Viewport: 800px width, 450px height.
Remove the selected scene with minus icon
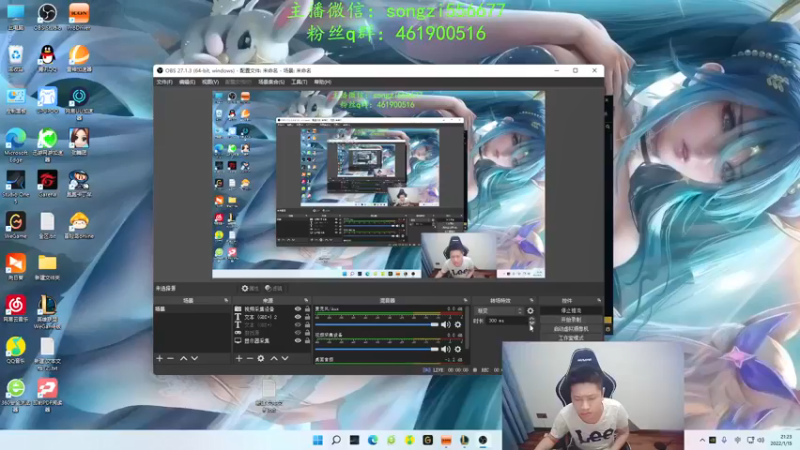coord(171,359)
